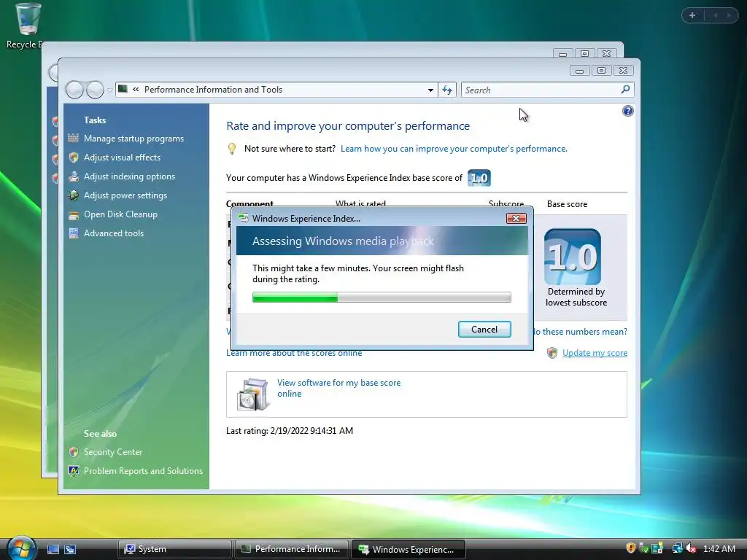Open Adjust power settings
Viewport: 747px width, 560px height.
(x=125, y=195)
